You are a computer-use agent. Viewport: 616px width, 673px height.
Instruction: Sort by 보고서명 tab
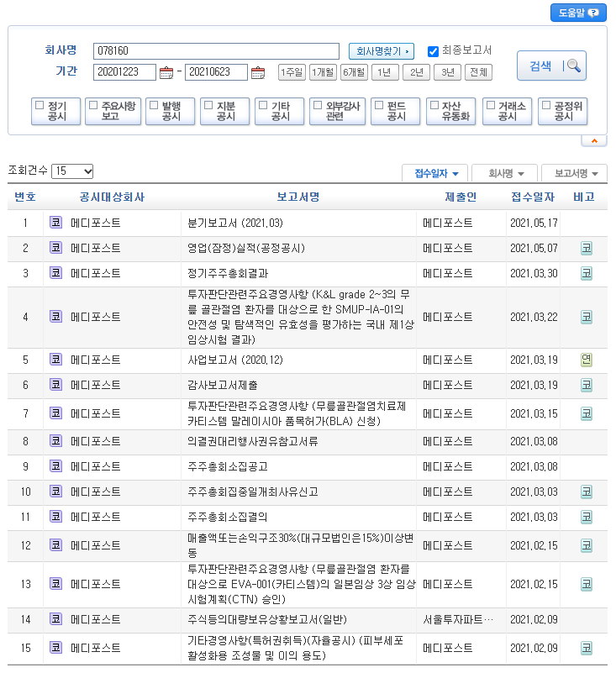pyautogui.click(x=574, y=173)
